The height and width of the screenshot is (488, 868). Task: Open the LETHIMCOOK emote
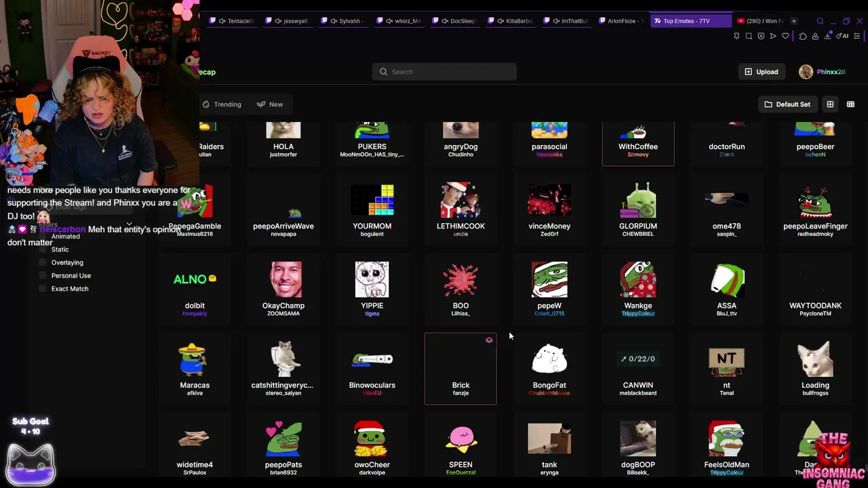point(460,209)
